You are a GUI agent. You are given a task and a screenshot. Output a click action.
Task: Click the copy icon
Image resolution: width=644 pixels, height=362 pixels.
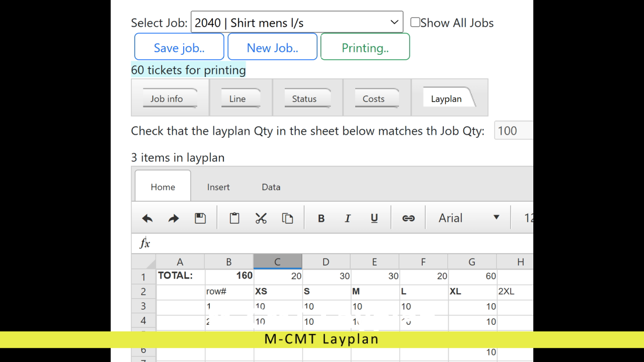pos(287,218)
